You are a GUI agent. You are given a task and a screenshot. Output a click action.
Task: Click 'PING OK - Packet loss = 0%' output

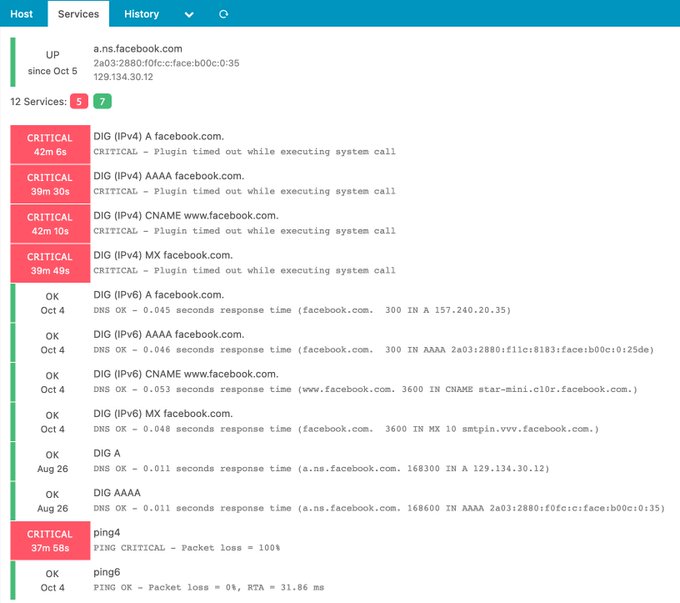pos(209,587)
